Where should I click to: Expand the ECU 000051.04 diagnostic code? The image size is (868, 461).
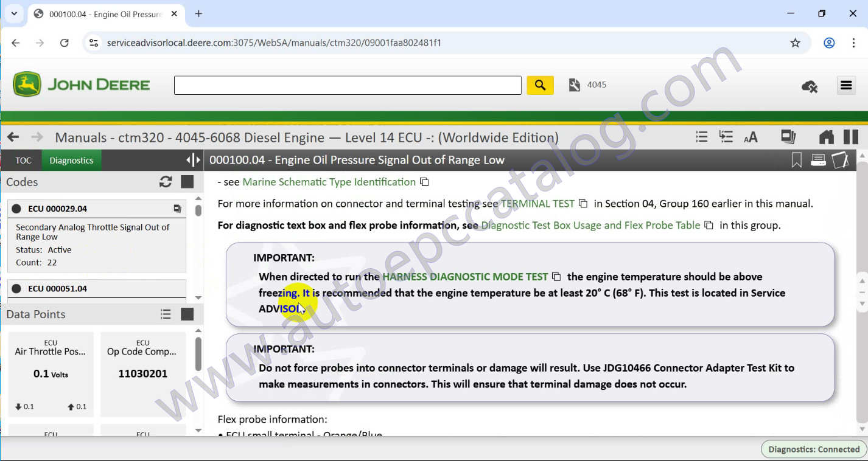97,288
